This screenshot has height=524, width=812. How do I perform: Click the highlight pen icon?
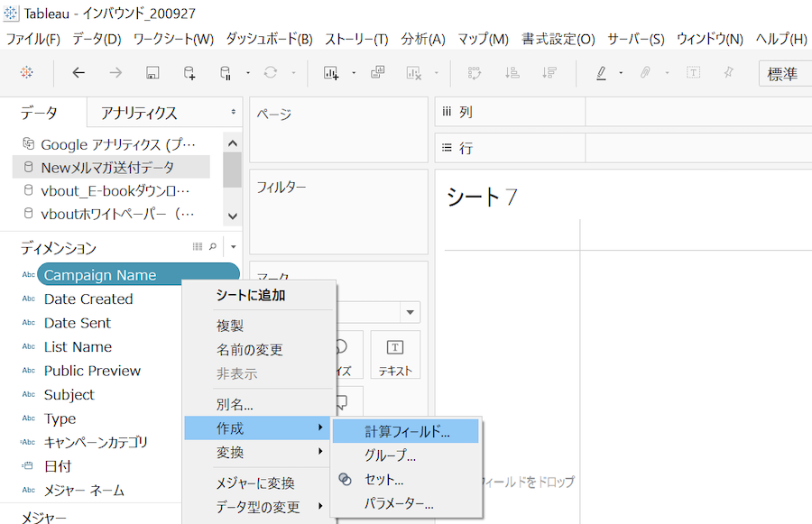pos(602,73)
